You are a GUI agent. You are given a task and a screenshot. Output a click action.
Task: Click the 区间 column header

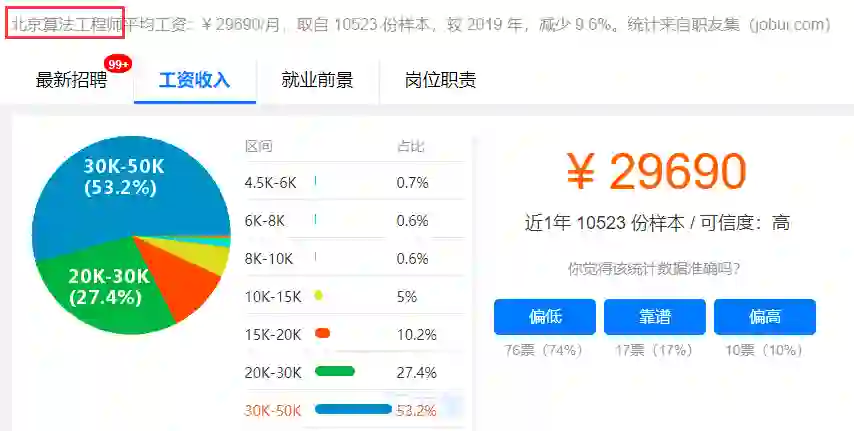click(x=259, y=147)
